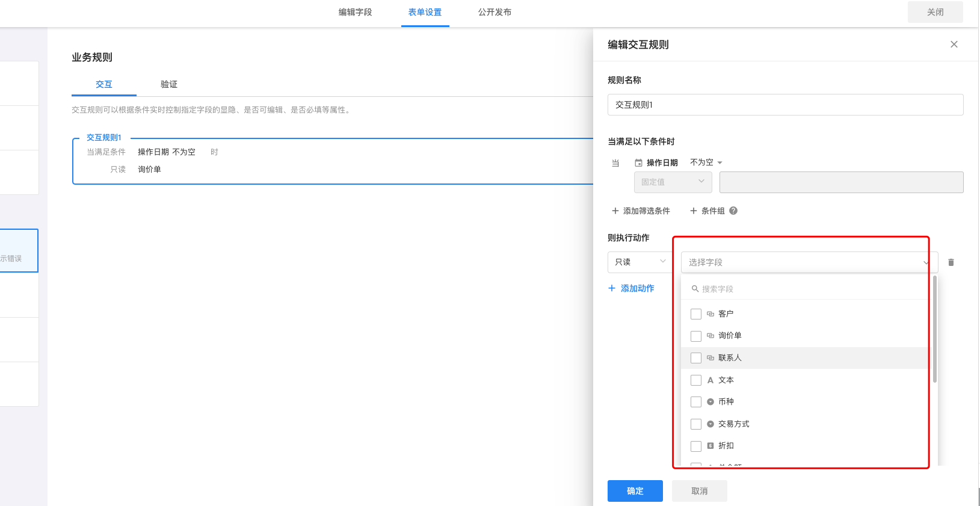The height and width of the screenshot is (506, 980).
Task: Tick the 询价单 checkbox
Action: [x=696, y=336]
